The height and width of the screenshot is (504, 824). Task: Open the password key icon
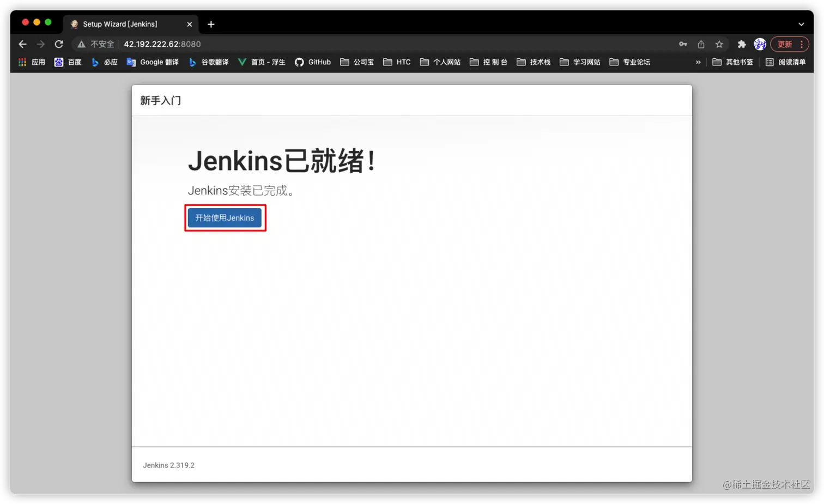tap(682, 44)
